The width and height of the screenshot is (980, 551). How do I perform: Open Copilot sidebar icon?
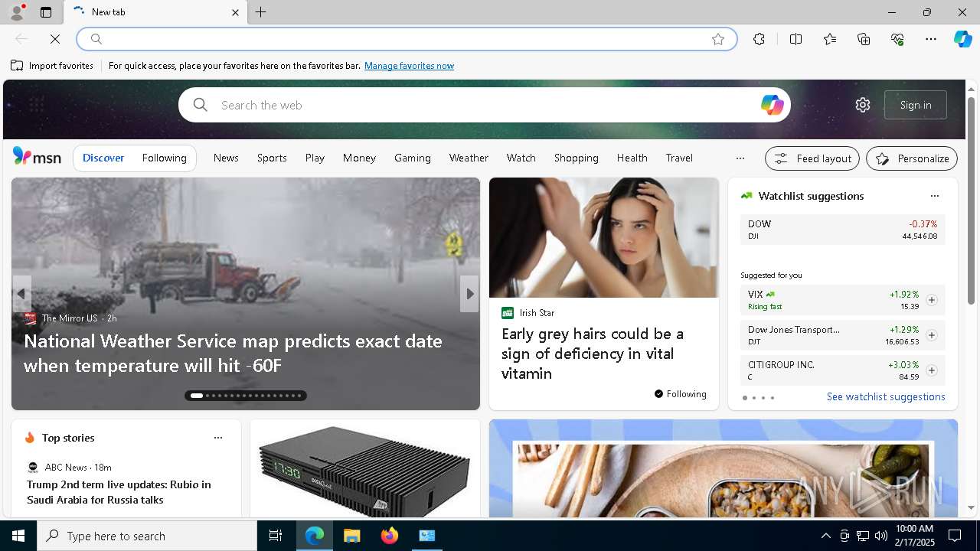click(x=962, y=39)
